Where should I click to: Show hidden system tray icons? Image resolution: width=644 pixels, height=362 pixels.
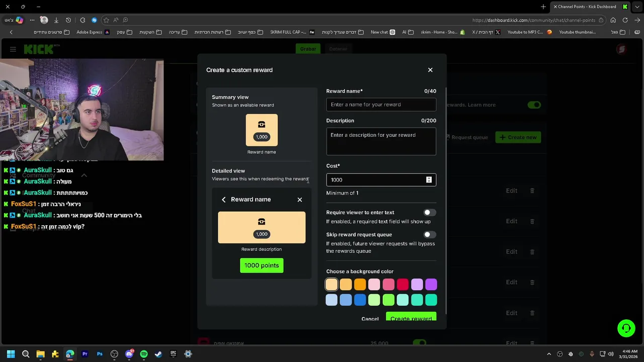click(549, 354)
